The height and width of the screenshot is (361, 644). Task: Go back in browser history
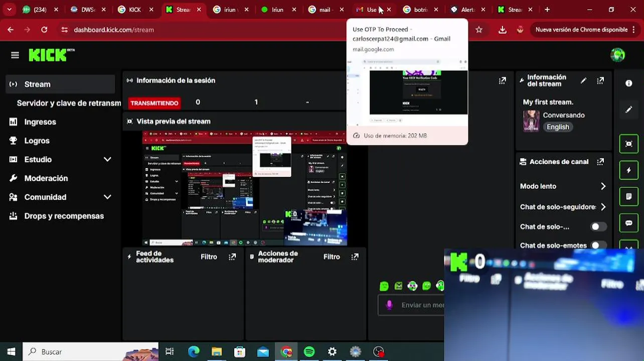pos(11,30)
